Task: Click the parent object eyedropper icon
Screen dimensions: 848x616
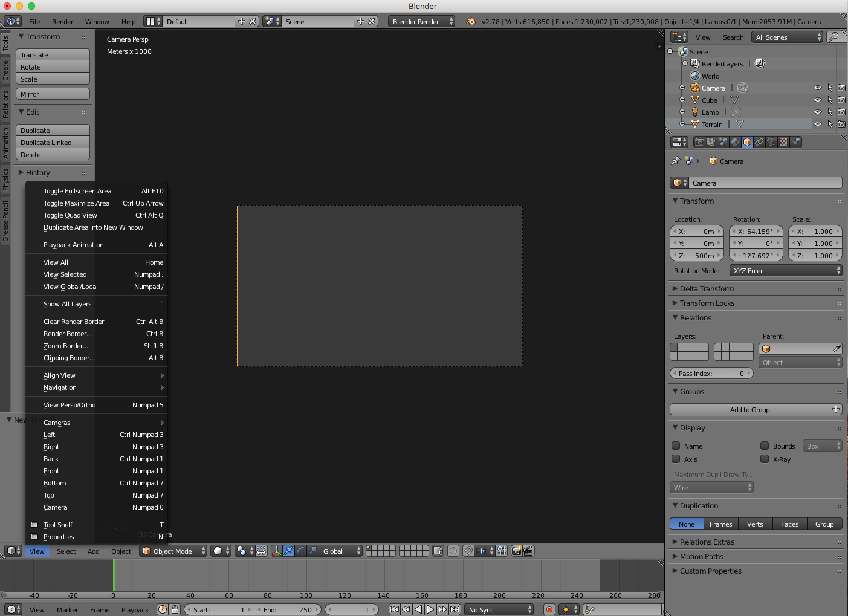Action: 837,349
